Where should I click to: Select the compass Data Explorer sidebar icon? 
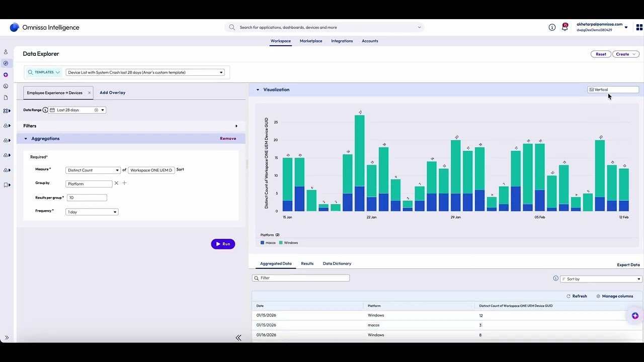6,63
